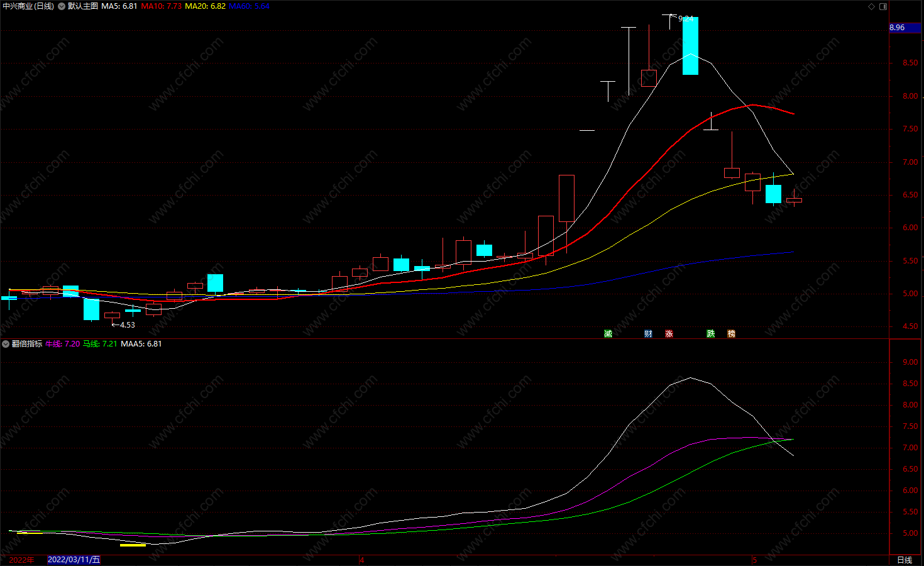Click the red 涨 marker icon
Screen dimensions: 924x566
click(x=669, y=333)
